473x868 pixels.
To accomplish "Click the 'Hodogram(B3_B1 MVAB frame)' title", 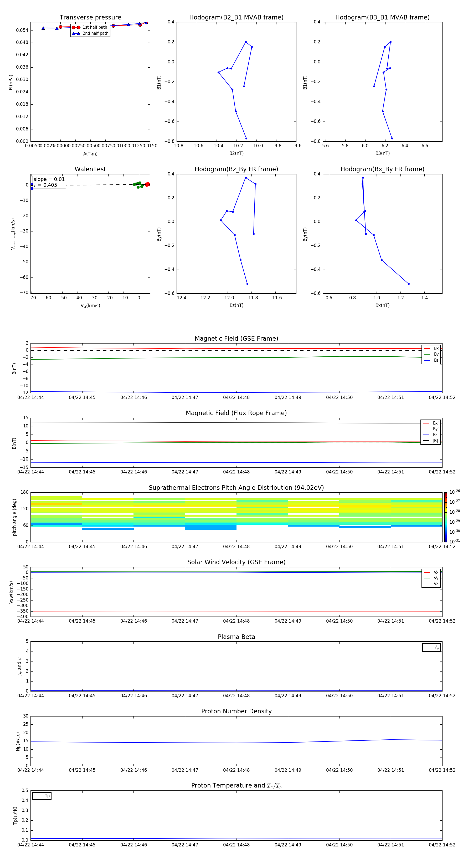I will click(382, 18).
